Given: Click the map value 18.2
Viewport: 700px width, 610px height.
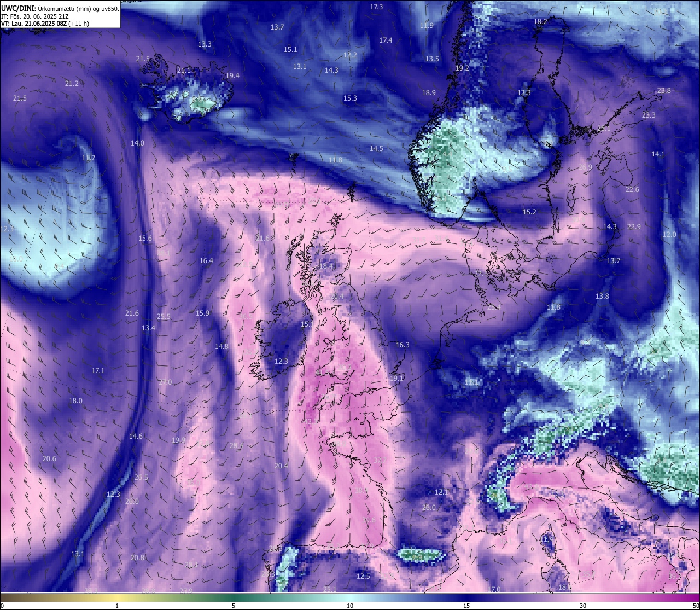Looking at the screenshot, I should (540, 22).
